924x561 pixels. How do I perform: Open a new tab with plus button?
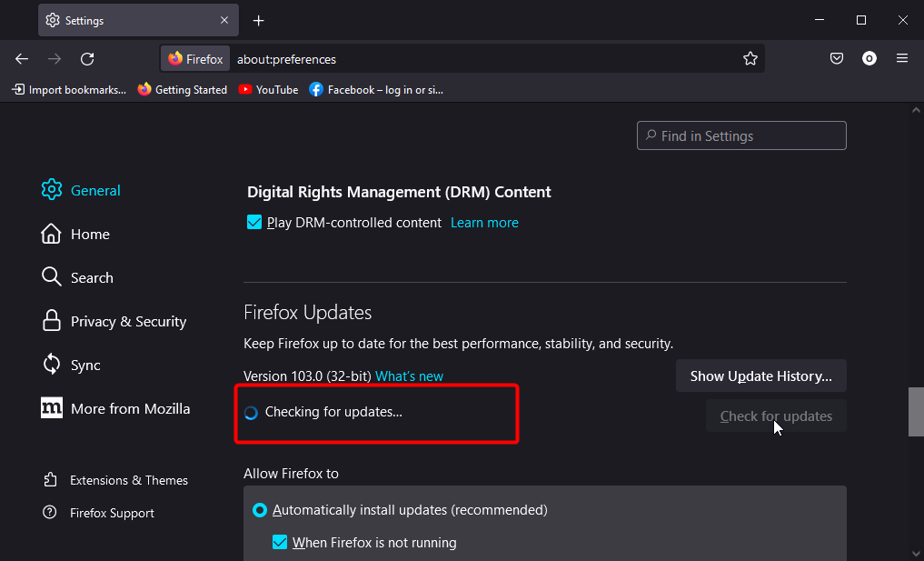(x=259, y=21)
